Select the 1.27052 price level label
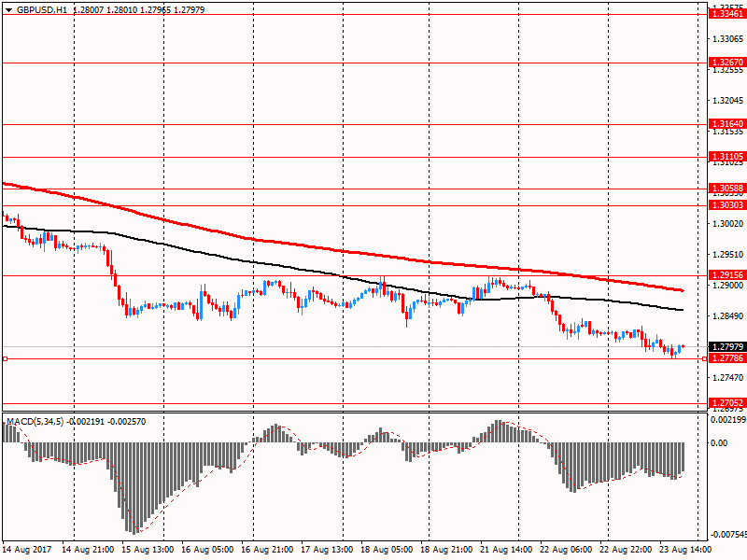The width and height of the screenshot is (747, 560). [x=727, y=403]
